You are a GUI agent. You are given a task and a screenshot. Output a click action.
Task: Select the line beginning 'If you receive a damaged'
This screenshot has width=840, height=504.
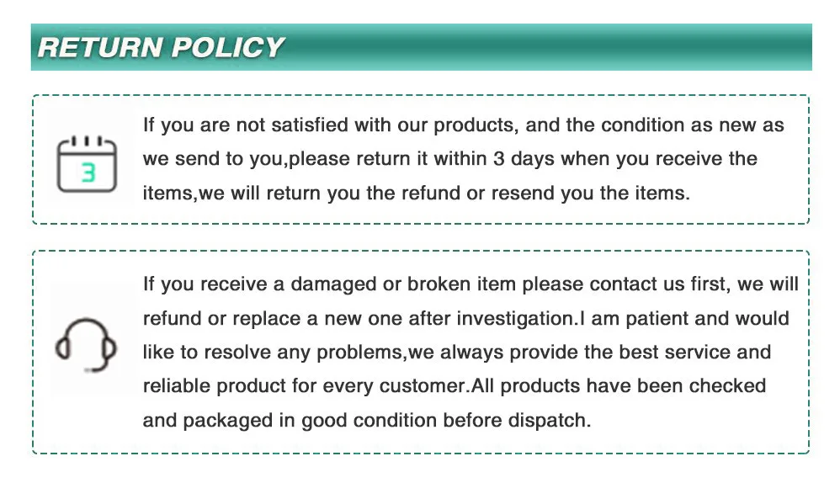(x=471, y=284)
